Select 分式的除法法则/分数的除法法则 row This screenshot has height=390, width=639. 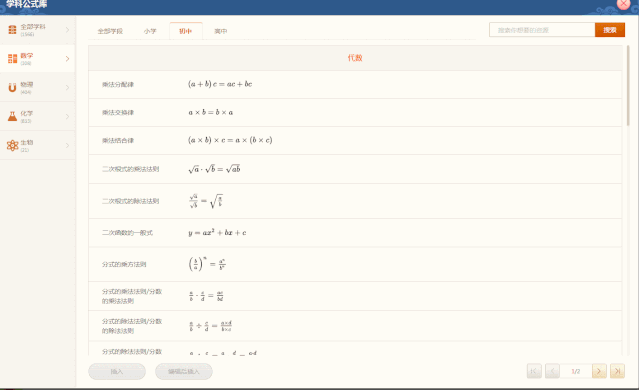click(x=355, y=326)
